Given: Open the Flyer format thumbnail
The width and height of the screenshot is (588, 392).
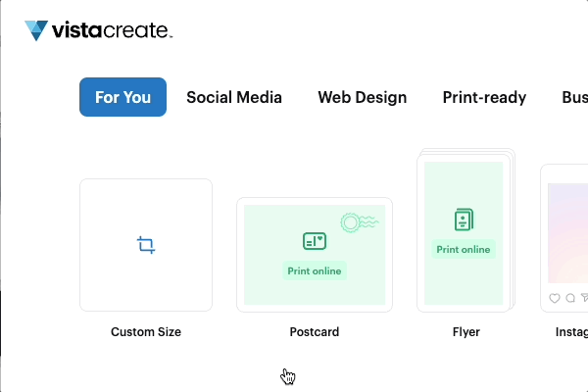Looking at the screenshot, I should pyautogui.click(x=465, y=230).
